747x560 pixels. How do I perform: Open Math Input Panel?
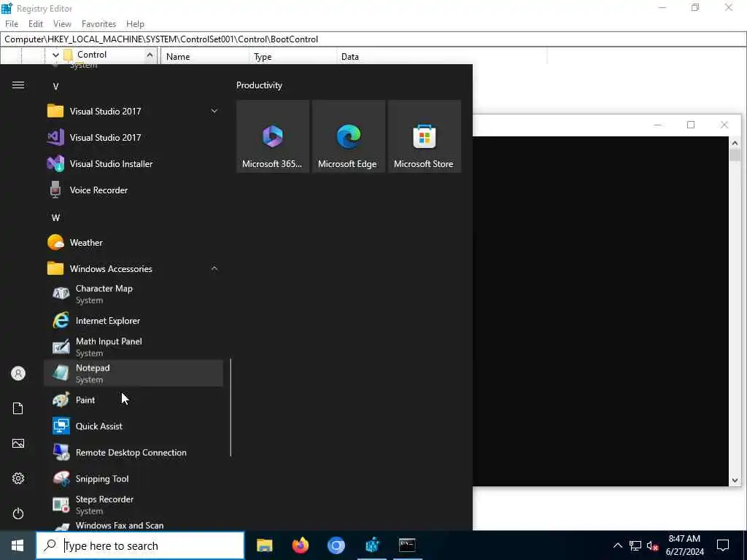pos(133,346)
